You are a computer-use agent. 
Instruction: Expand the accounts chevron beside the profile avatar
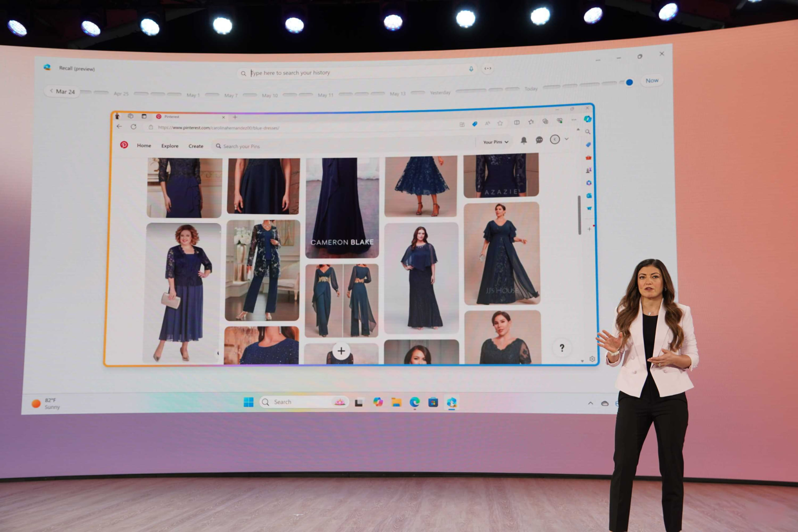pyautogui.click(x=566, y=139)
